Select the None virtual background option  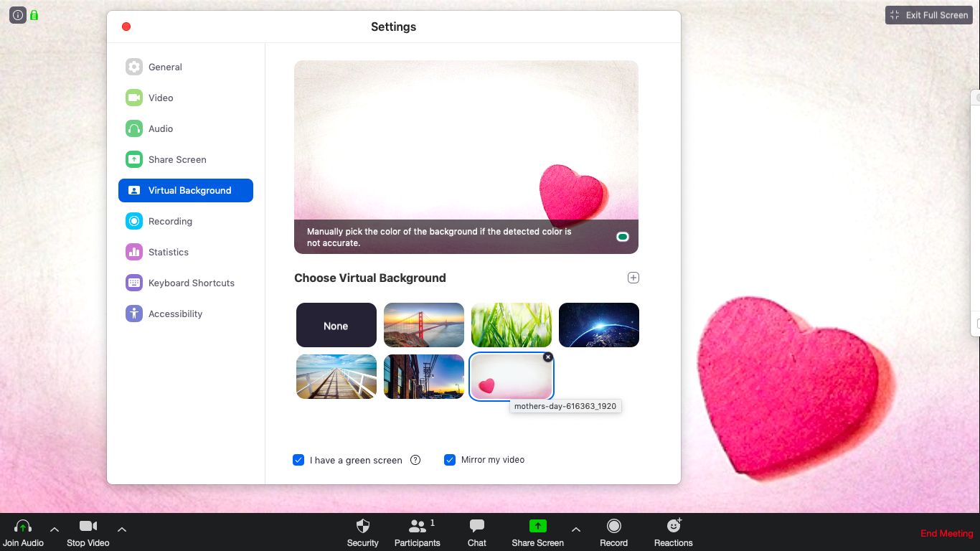336,325
